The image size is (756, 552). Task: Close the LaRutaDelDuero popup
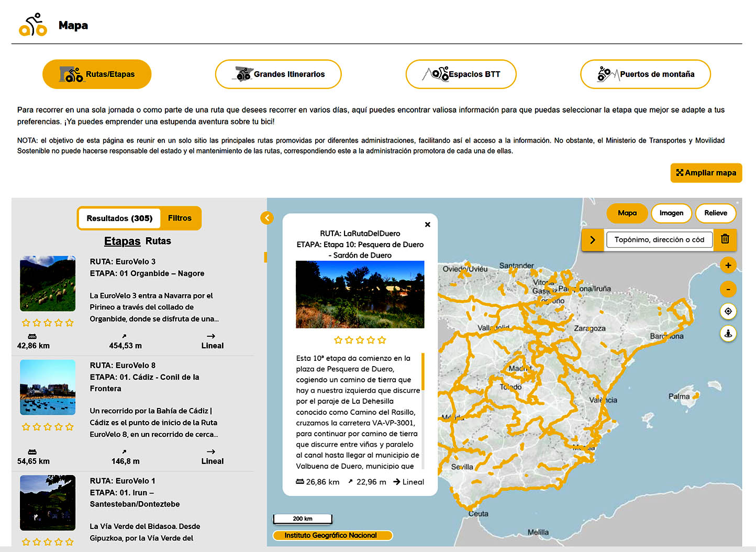427,225
